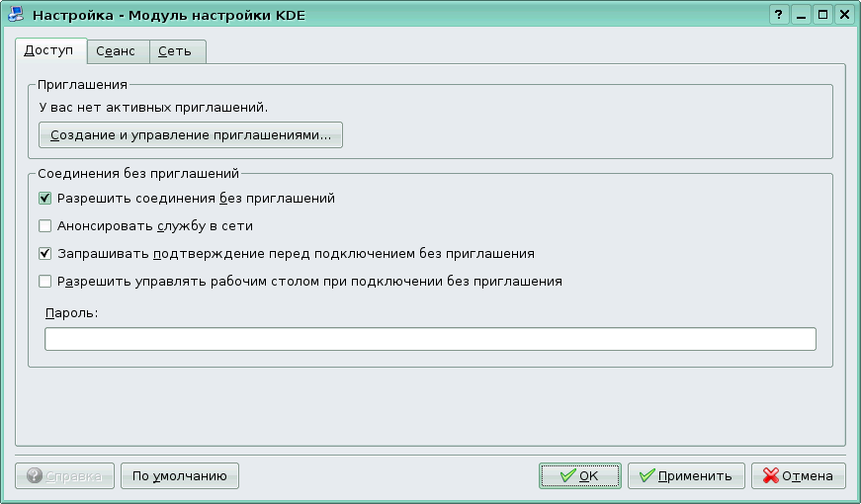This screenshot has height=504, width=861.
Task: Uncheck Запрашивать подтверждение перед подключением
Action: (x=44, y=253)
